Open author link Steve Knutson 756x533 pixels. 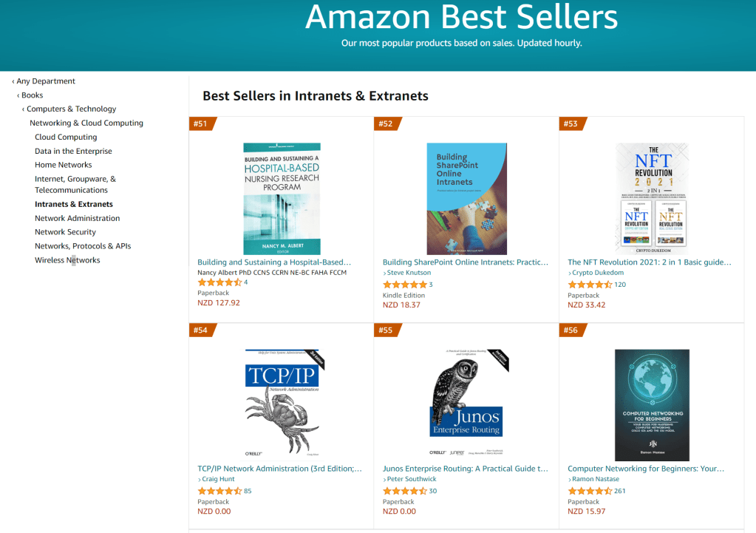(409, 273)
